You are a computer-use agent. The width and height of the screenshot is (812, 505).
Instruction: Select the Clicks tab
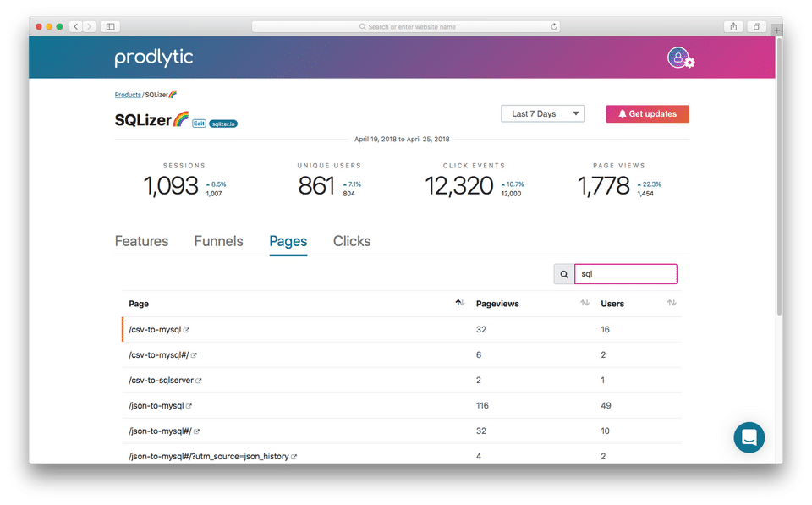[x=352, y=241]
